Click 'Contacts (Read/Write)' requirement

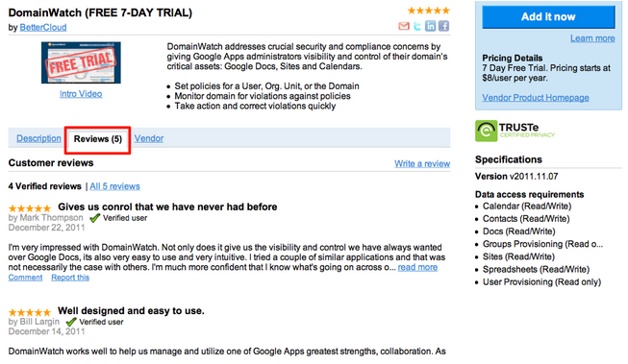pyautogui.click(x=526, y=219)
